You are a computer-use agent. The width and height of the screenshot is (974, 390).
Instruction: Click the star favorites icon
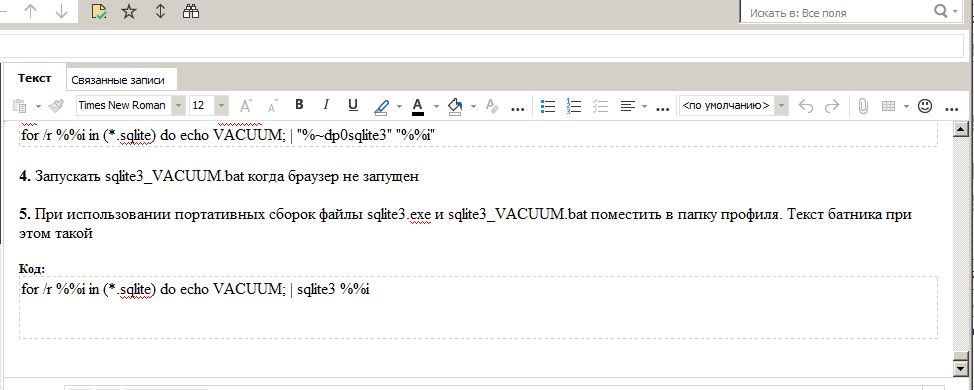click(x=129, y=11)
